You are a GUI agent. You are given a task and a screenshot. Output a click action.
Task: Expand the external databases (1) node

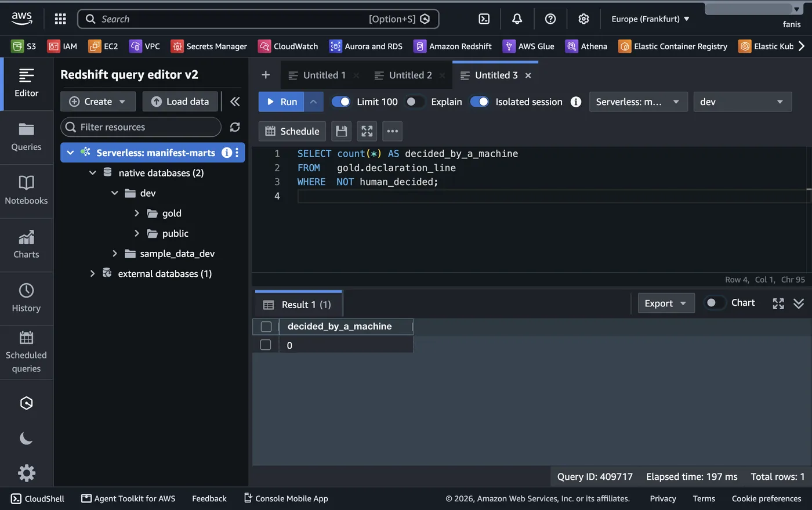click(92, 273)
